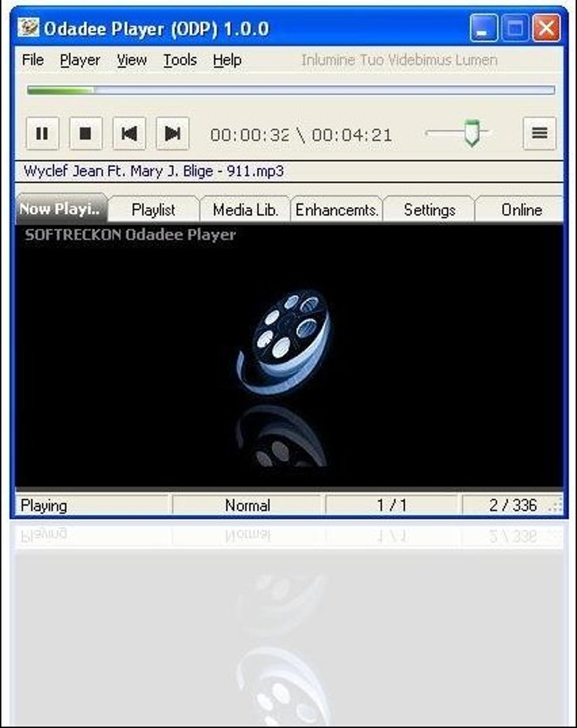Open the Help menu
The height and width of the screenshot is (728, 577).
pyautogui.click(x=227, y=59)
